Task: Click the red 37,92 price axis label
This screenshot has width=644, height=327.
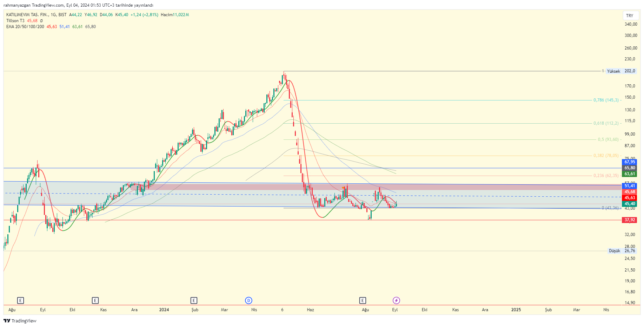Action: click(630, 220)
